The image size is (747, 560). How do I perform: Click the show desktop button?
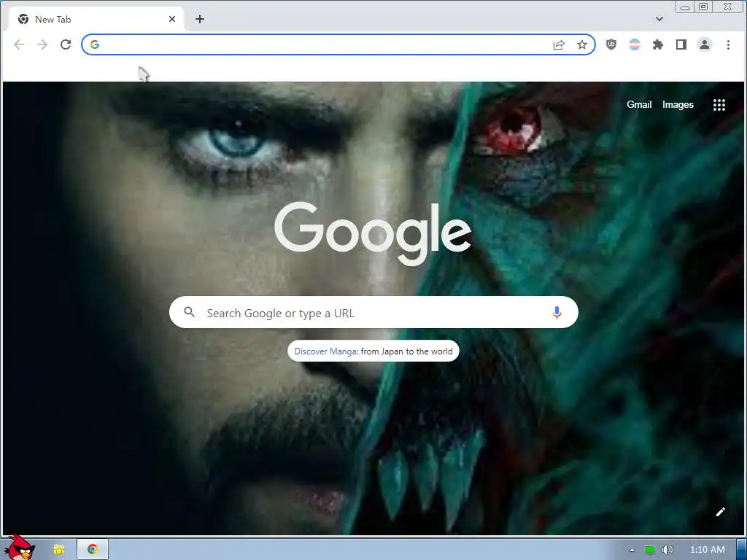[741, 550]
